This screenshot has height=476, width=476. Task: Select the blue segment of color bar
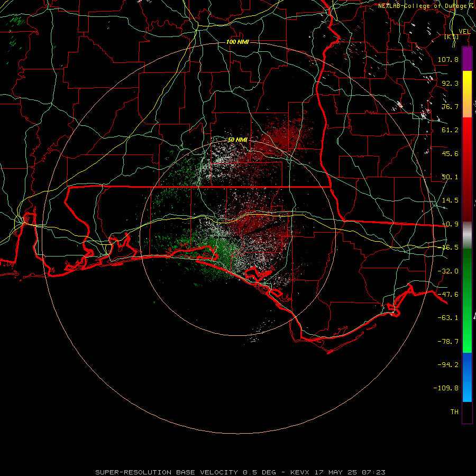point(467,377)
